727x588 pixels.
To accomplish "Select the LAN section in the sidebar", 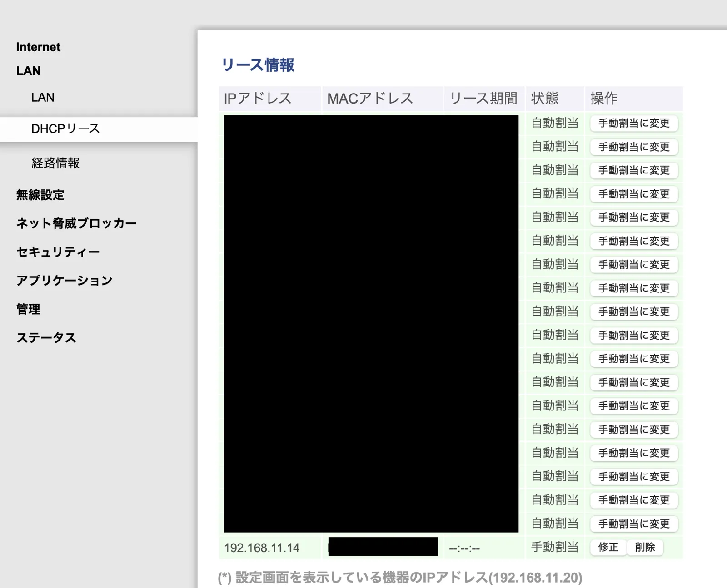I will click(28, 70).
